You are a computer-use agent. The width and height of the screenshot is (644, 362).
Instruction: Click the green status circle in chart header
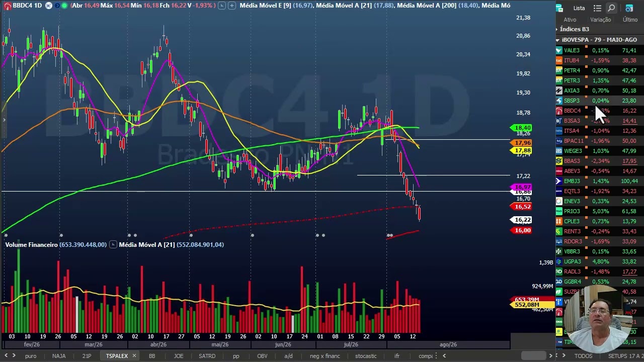point(64,6)
